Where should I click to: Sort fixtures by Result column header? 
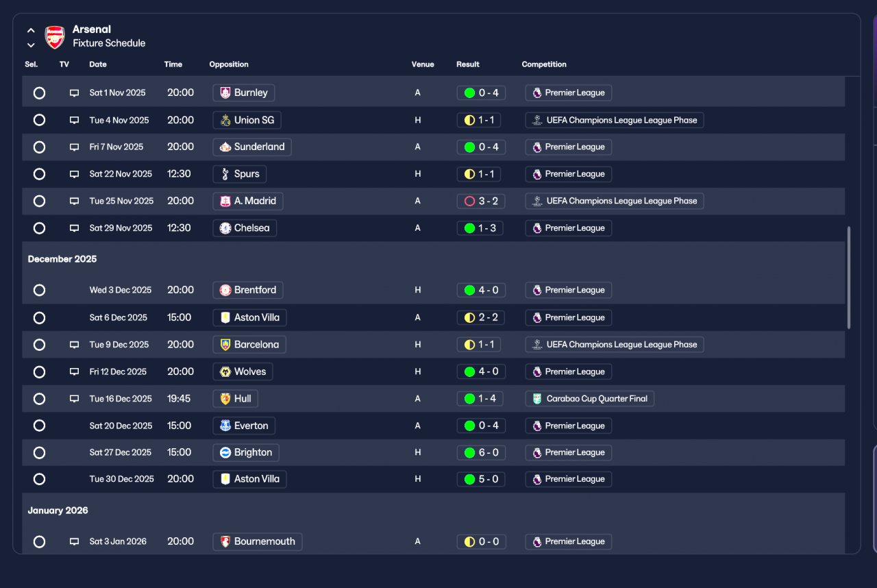468,64
